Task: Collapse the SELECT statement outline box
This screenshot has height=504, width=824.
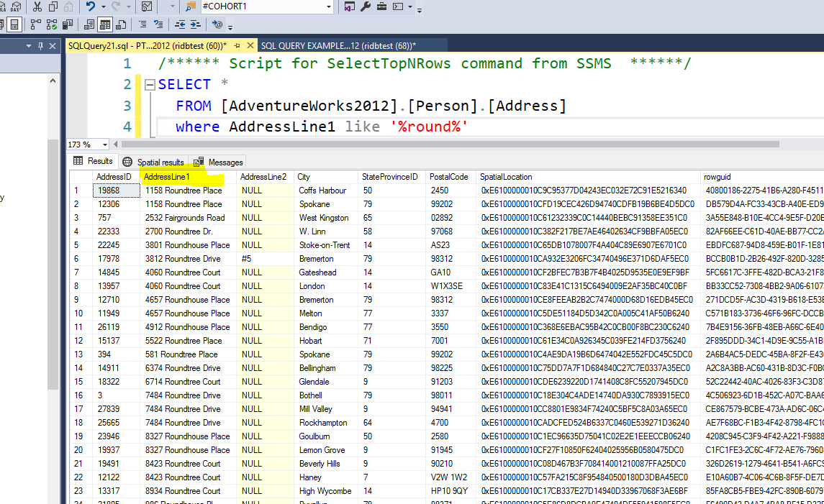Action: [150, 85]
